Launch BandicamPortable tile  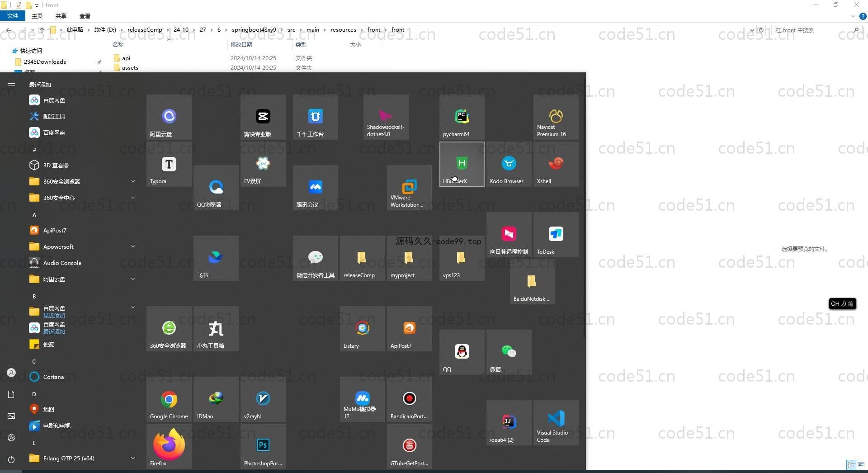point(409,399)
